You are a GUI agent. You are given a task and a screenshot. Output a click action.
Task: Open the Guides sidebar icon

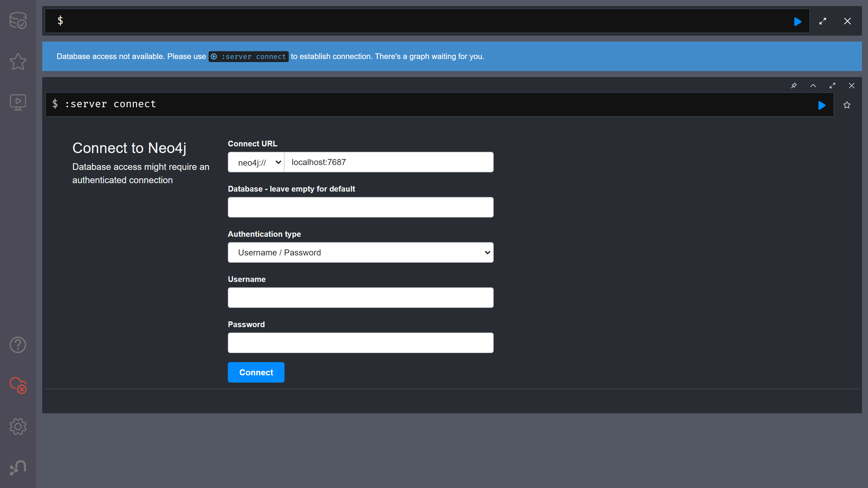click(18, 102)
